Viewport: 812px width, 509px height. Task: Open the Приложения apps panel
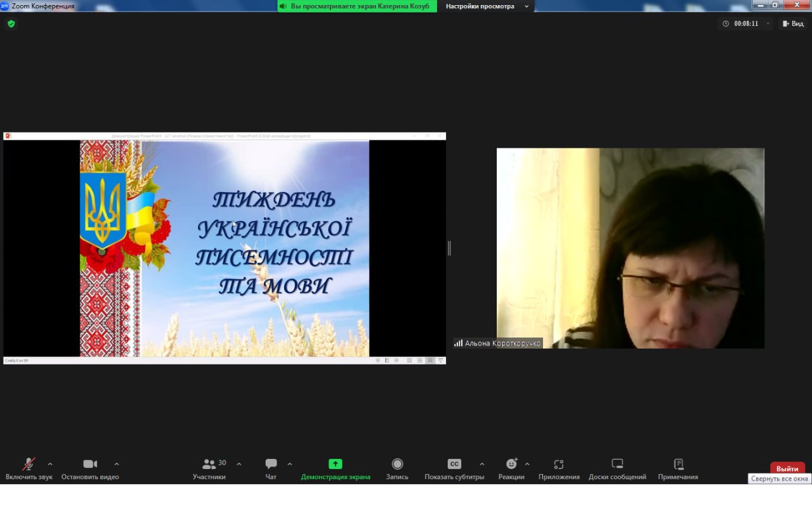[559, 468]
